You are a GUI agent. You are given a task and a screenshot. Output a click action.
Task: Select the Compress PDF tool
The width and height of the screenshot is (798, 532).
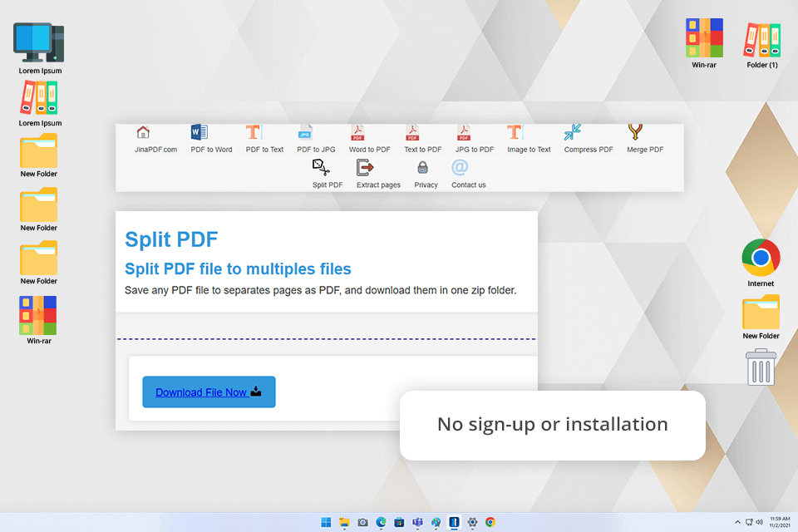589,139
